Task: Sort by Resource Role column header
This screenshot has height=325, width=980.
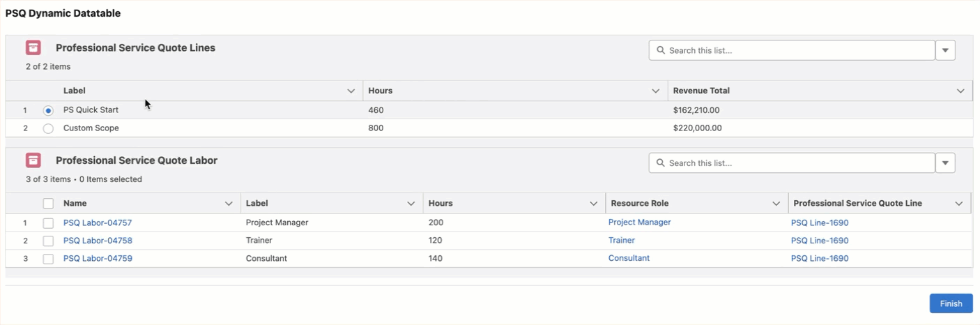Action: click(639, 204)
